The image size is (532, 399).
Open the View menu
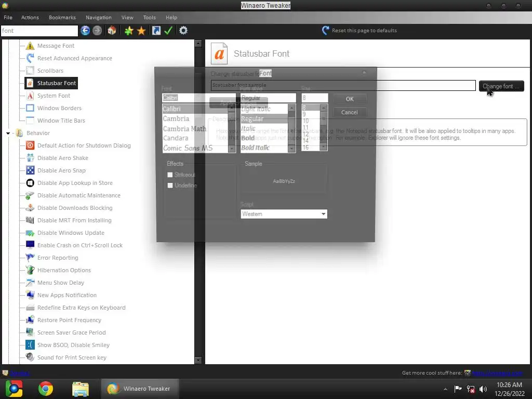127,17
